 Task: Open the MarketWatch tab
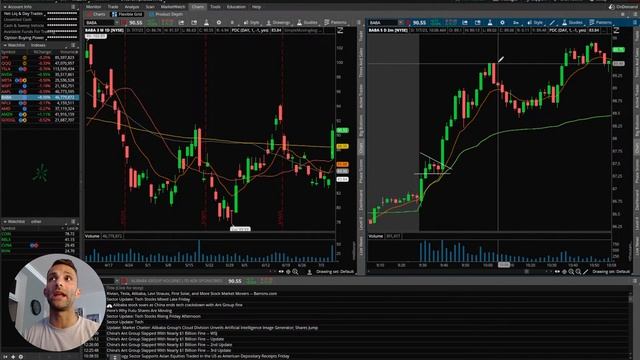pos(173,7)
